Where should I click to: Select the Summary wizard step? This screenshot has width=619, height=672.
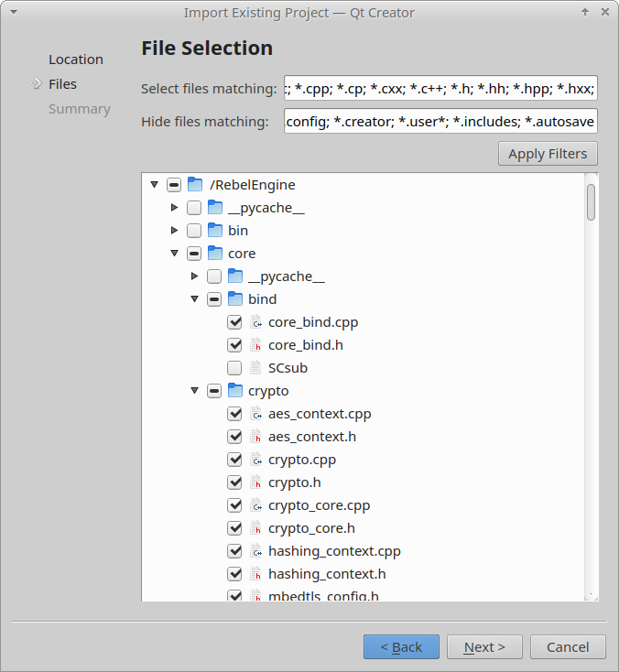tap(80, 109)
